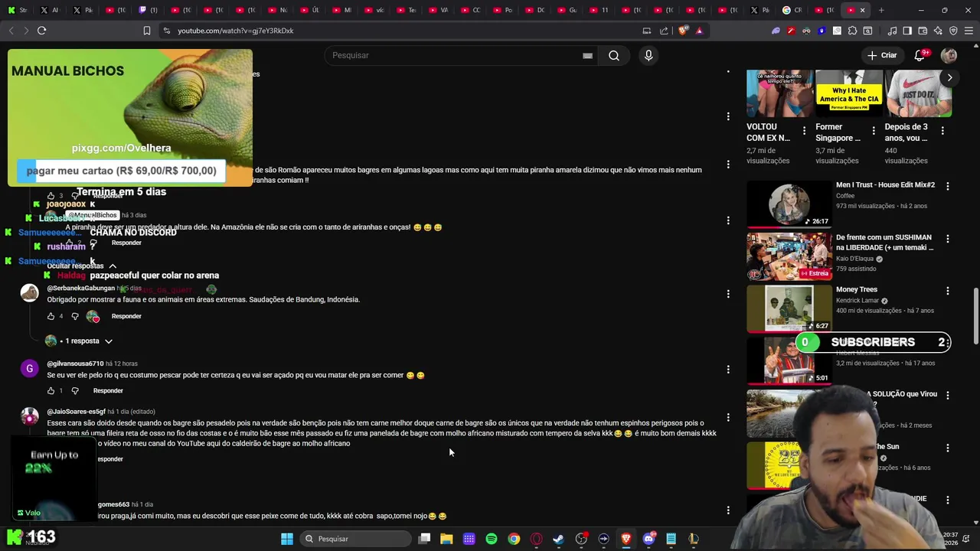The image size is (980, 551).
Task: Switch to the leftmost Str tab
Action: (17, 10)
